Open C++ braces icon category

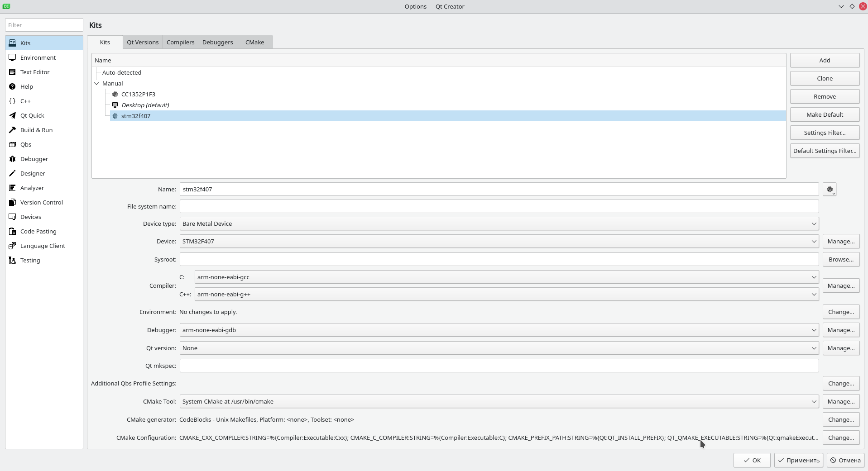coord(12,101)
